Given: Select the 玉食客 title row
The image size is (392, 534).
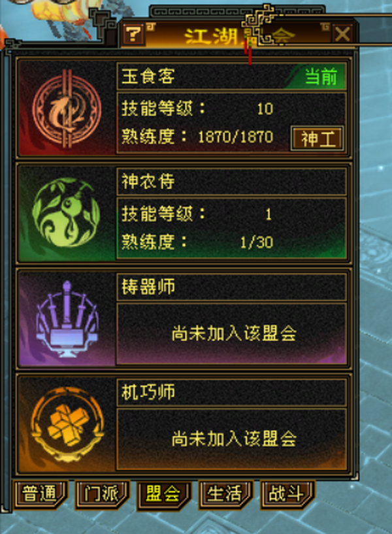Looking at the screenshot, I should click(232, 76).
